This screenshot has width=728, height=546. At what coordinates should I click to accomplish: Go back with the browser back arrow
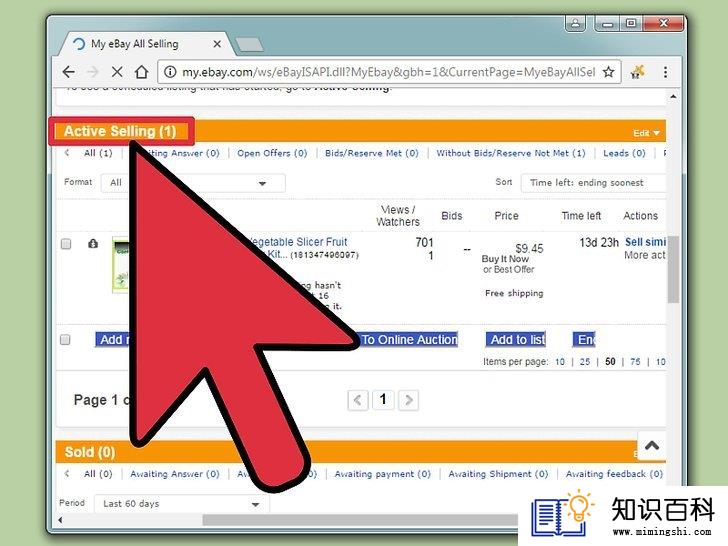point(69,72)
